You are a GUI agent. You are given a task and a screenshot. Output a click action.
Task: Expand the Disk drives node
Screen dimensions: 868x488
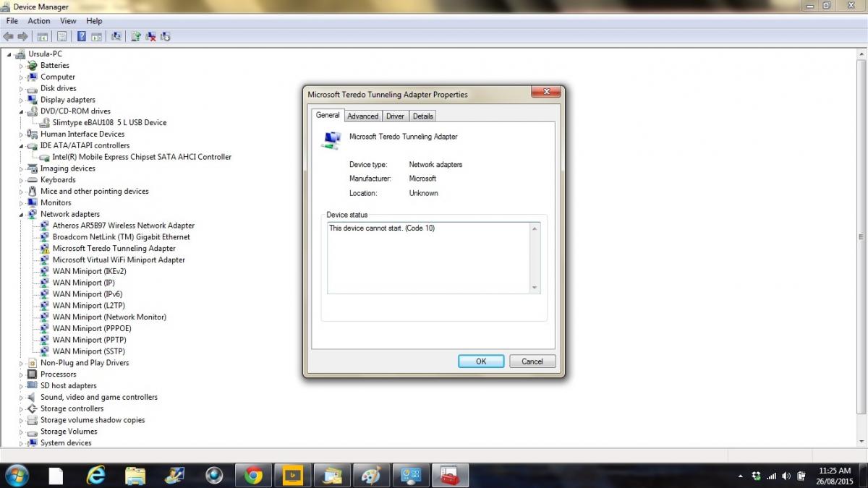21,88
